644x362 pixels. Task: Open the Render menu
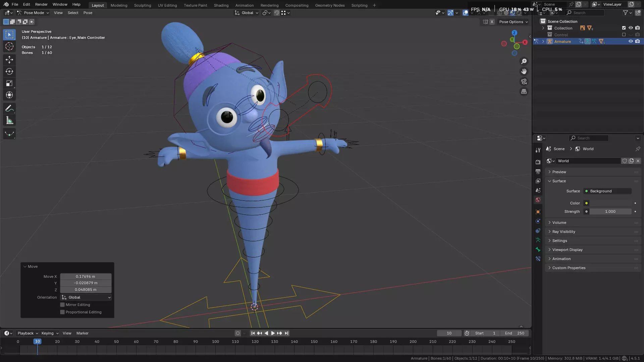coord(41,4)
